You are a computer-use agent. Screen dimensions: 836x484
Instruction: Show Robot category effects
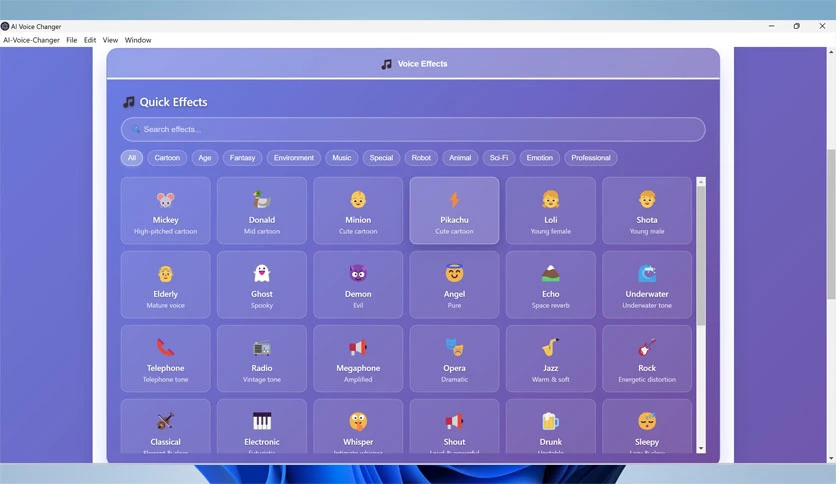coord(421,158)
